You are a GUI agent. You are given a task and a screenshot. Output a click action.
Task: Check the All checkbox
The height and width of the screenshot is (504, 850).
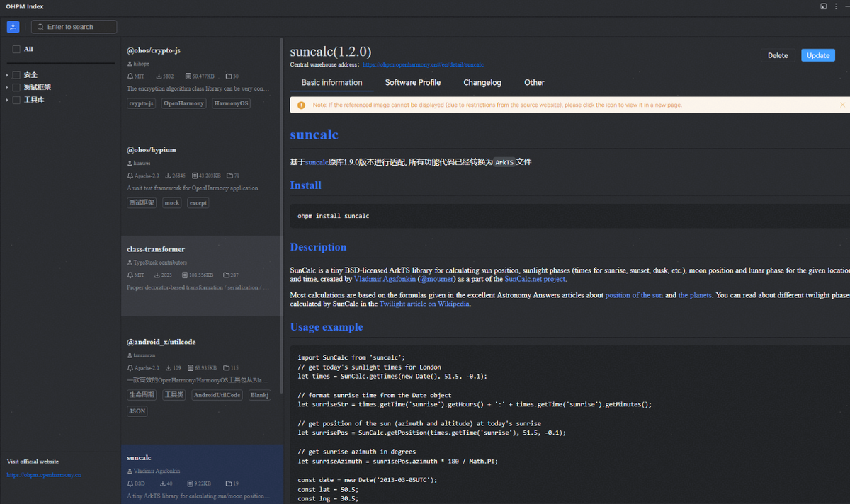coord(16,50)
